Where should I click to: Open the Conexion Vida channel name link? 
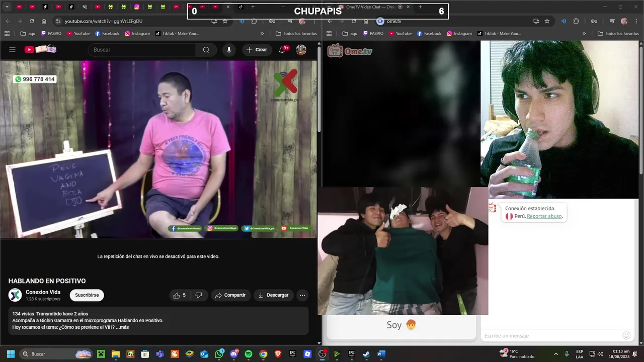coord(44,292)
